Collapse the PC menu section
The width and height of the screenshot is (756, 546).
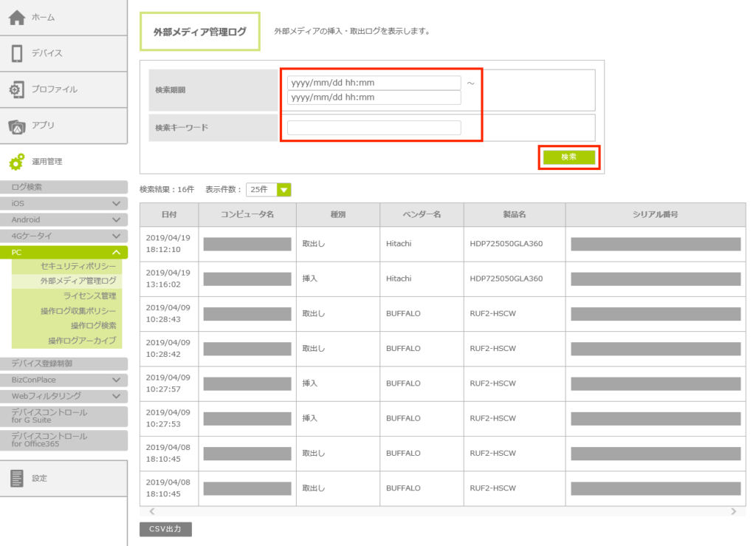(116, 253)
